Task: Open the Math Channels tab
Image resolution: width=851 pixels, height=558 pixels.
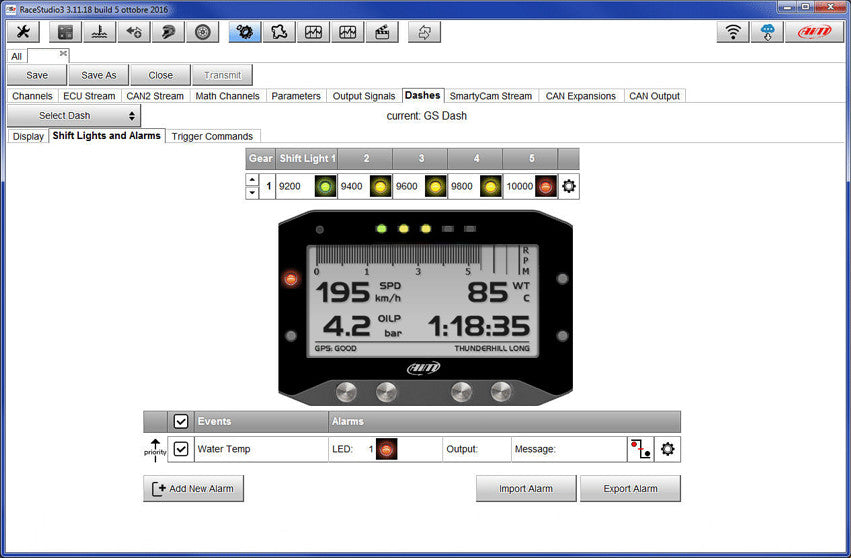Action: click(227, 96)
